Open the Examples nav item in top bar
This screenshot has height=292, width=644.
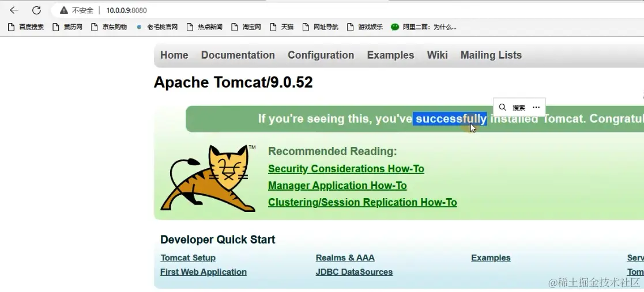[x=390, y=55]
